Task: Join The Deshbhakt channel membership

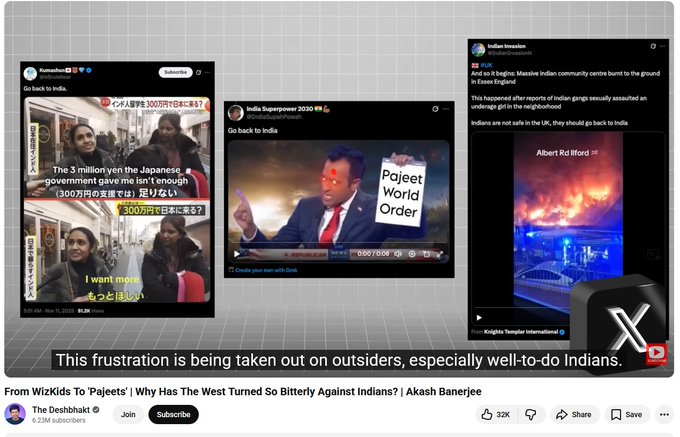Action: 128,414
